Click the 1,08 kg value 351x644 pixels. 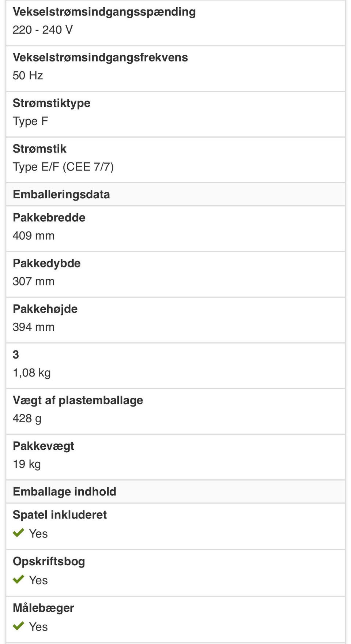[x=32, y=372]
